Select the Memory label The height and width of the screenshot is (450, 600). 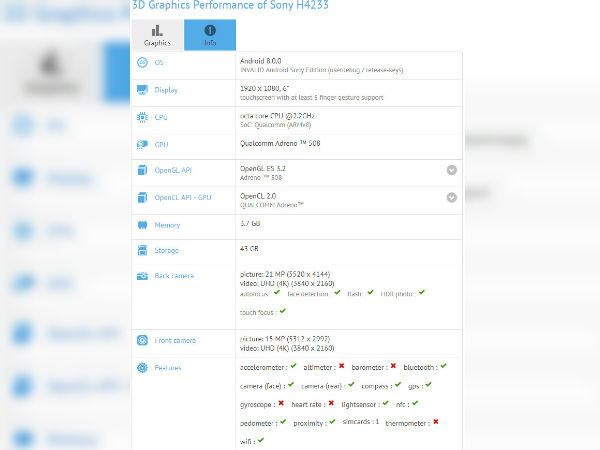pyautogui.click(x=167, y=225)
